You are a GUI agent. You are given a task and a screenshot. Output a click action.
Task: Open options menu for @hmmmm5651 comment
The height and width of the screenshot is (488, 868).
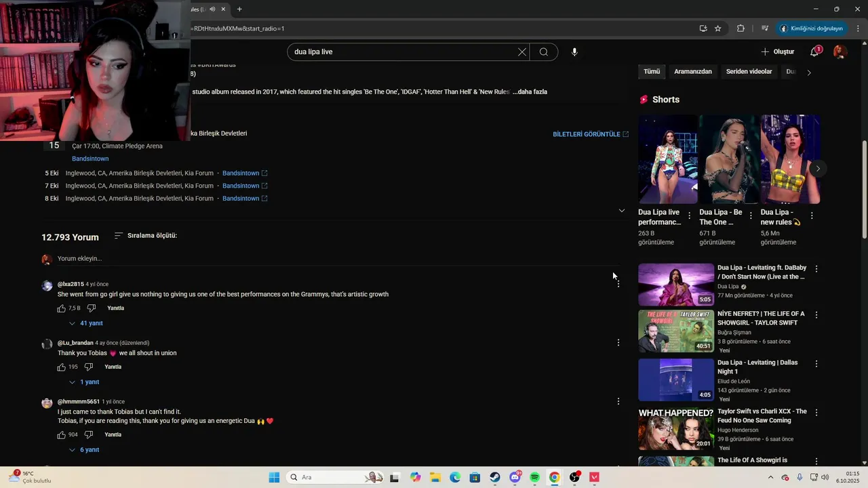click(x=618, y=402)
